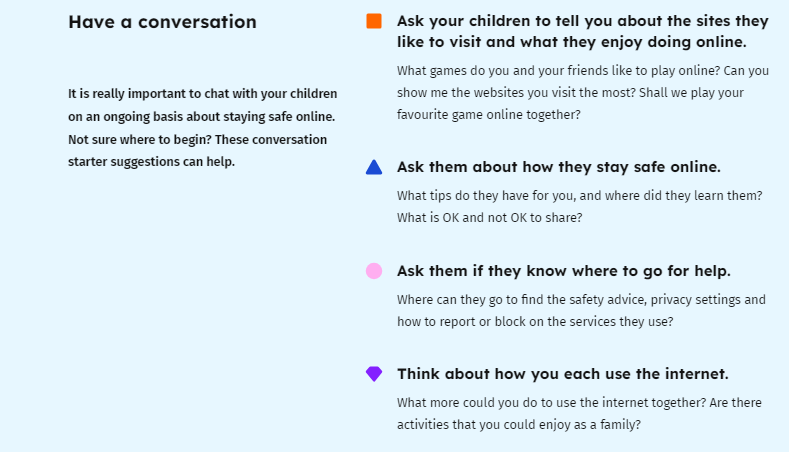Click the 'What is OK and not OK to share?' line
Image resolution: width=789 pixels, height=452 pixels.
tap(490, 217)
